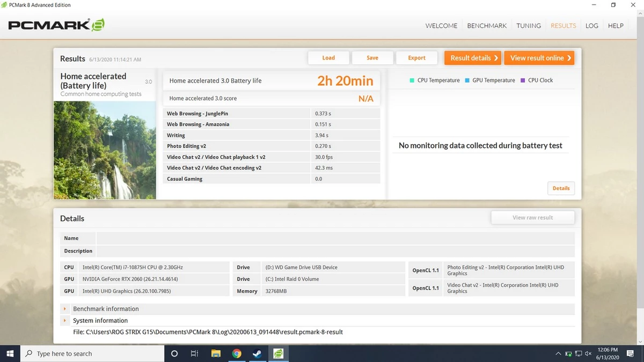Click the Video Chat playback 1 v2 row
644x362 pixels.
272,157
